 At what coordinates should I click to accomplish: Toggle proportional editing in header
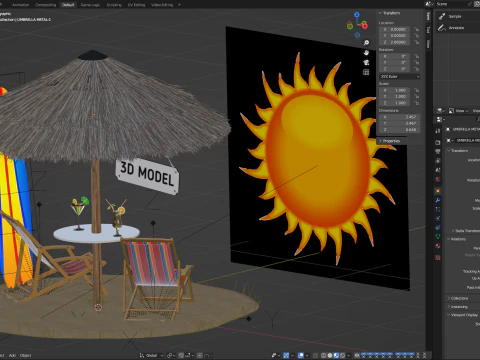(200, 356)
